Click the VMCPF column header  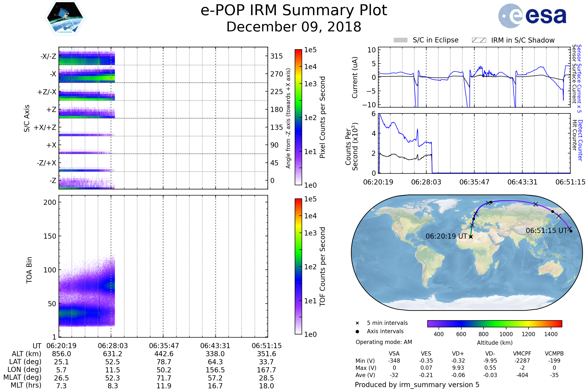(x=522, y=354)
